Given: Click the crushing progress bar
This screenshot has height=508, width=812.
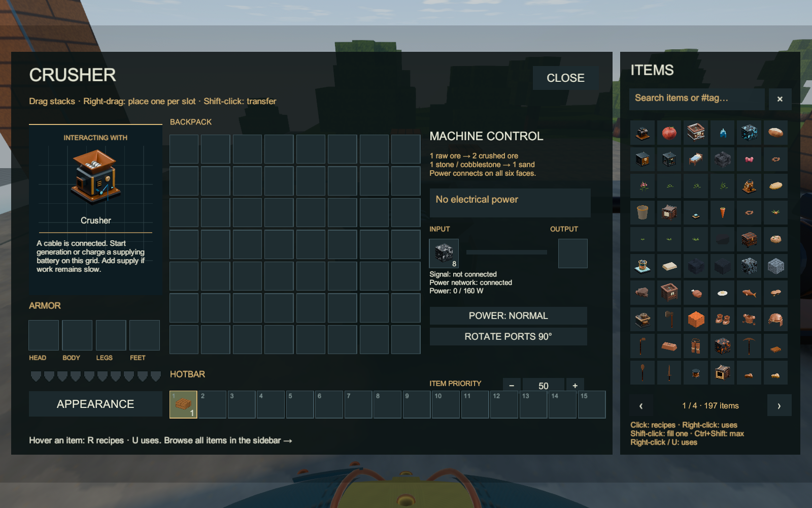Looking at the screenshot, I should (x=506, y=252).
